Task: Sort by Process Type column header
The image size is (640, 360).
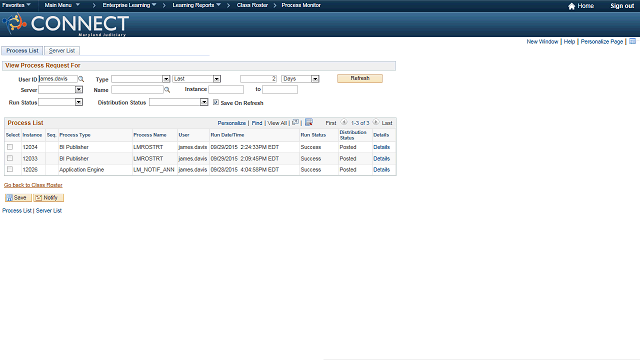Action: click(x=75, y=135)
